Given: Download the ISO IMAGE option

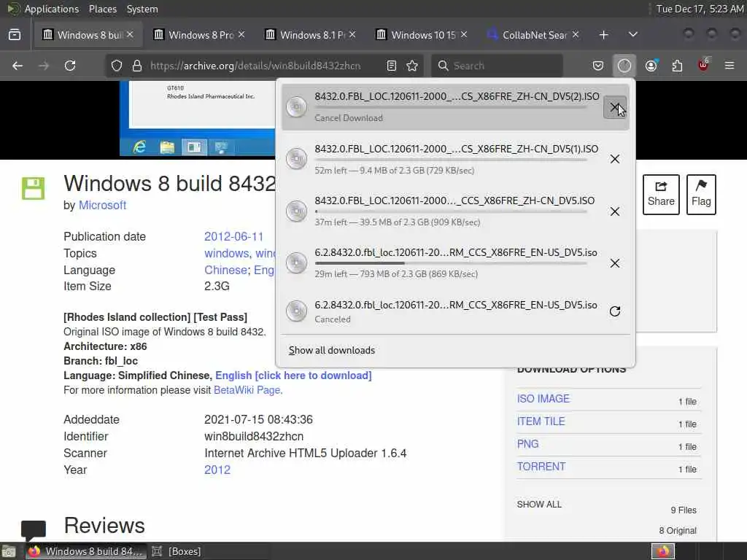Looking at the screenshot, I should point(543,399).
